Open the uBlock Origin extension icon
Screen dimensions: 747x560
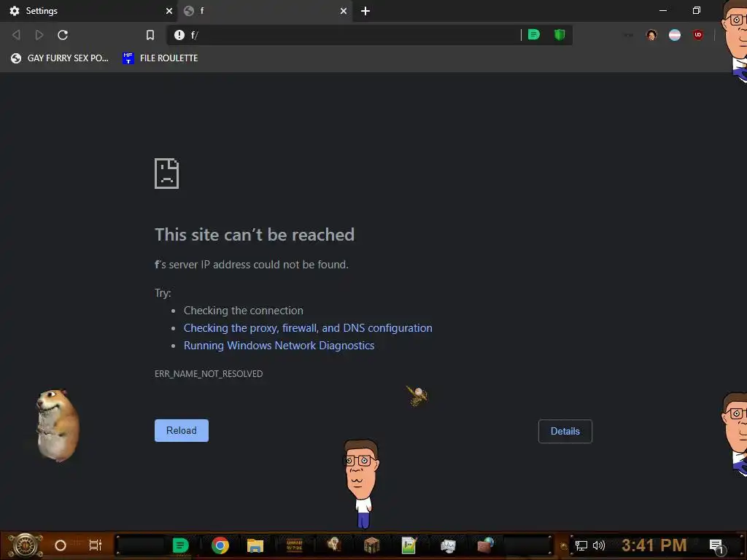(x=698, y=35)
